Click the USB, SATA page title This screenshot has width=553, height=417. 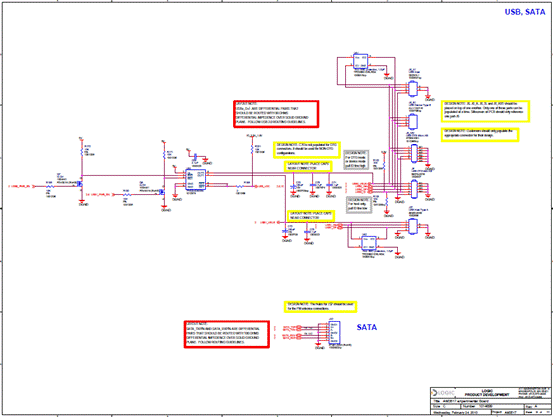524,12
